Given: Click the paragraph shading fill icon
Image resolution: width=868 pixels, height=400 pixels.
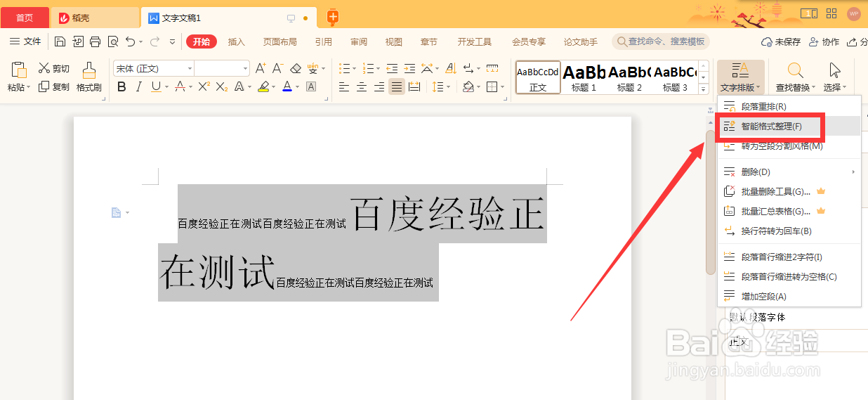Looking at the screenshot, I should pyautogui.click(x=468, y=87).
